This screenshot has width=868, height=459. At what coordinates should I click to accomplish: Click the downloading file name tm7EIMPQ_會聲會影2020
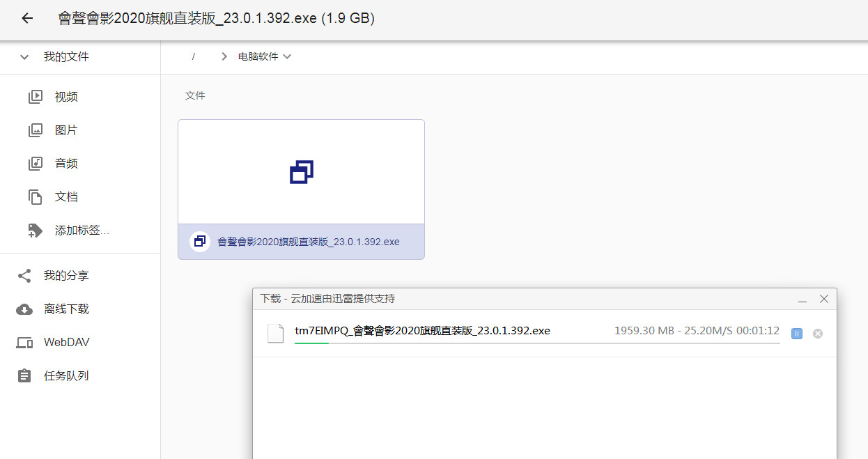(422, 331)
